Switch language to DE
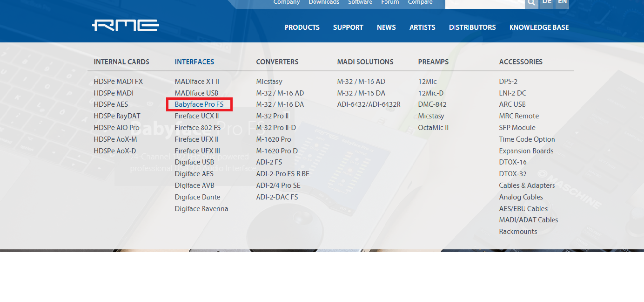644x302 pixels. click(x=547, y=2)
